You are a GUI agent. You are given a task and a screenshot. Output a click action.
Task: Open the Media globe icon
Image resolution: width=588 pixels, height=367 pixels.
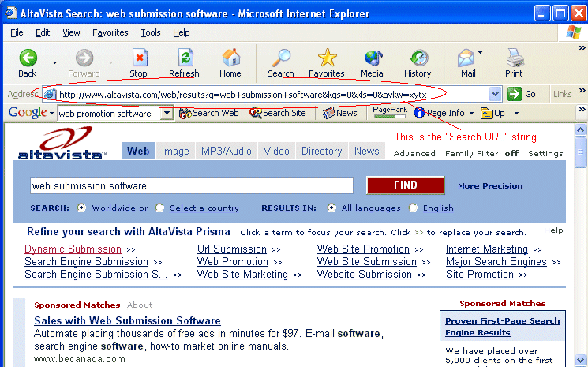click(x=373, y=58)
